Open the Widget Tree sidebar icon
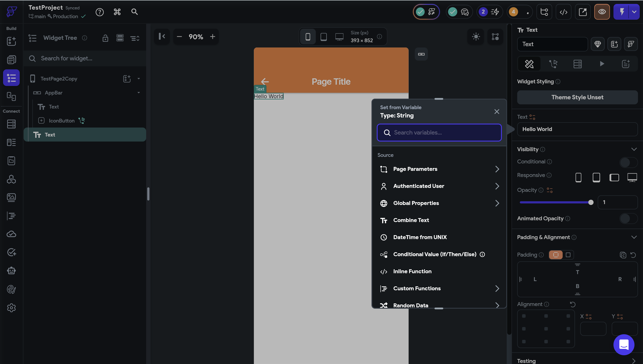 tap(11, 78)
